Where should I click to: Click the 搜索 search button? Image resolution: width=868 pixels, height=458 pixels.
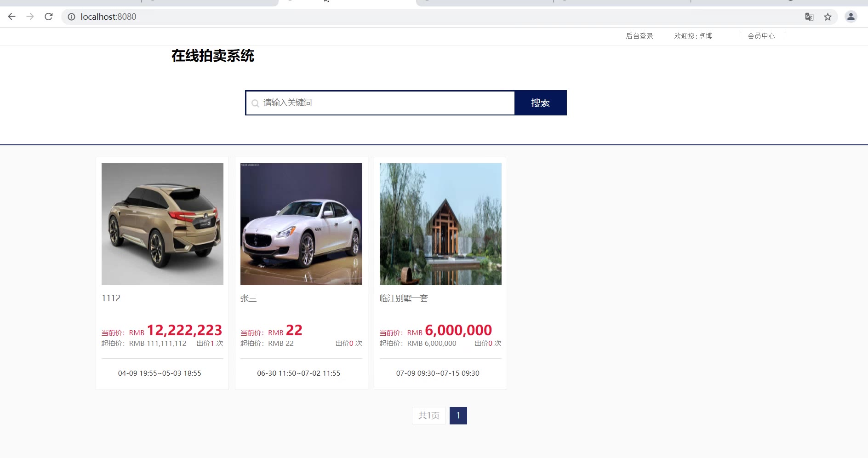(x=541, y=103)
